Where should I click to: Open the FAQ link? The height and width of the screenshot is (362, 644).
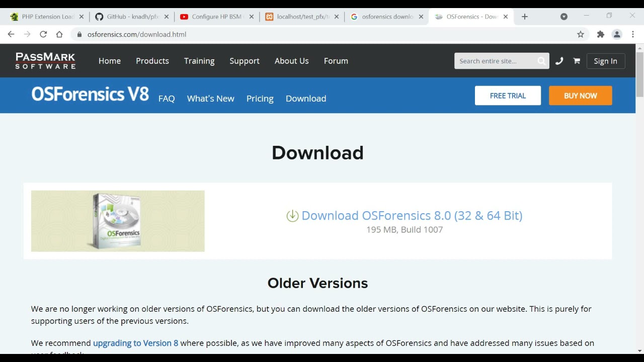167,99
